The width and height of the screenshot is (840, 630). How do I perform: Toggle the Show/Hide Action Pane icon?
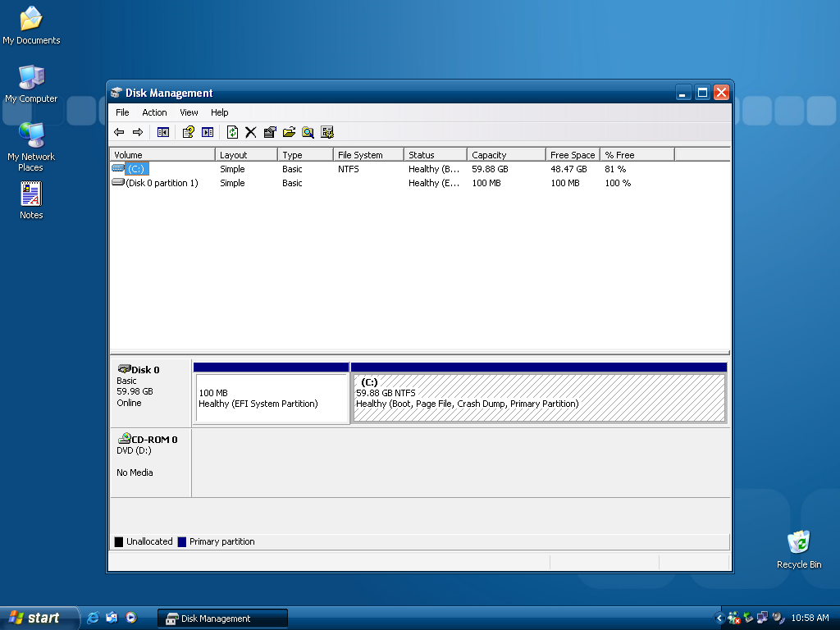click(205, 132)
